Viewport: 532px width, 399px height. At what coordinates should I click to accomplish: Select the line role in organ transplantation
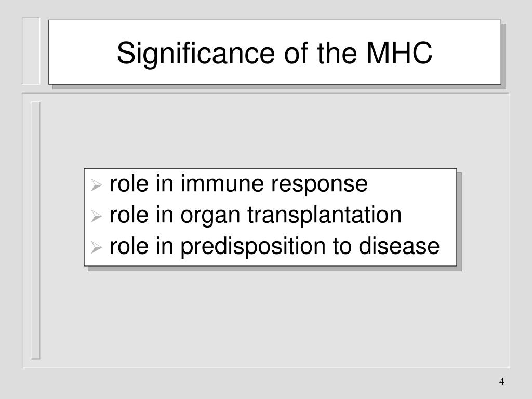[256, 215]
